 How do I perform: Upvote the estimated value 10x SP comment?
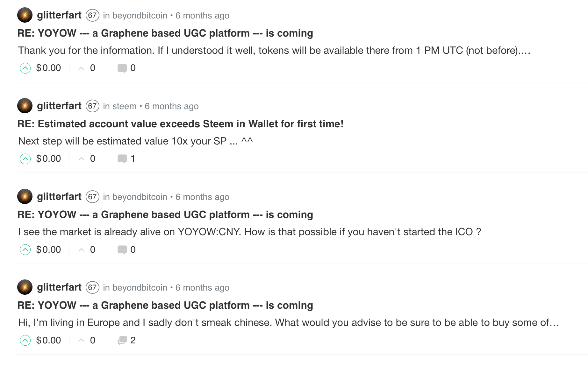coord(25,159)
